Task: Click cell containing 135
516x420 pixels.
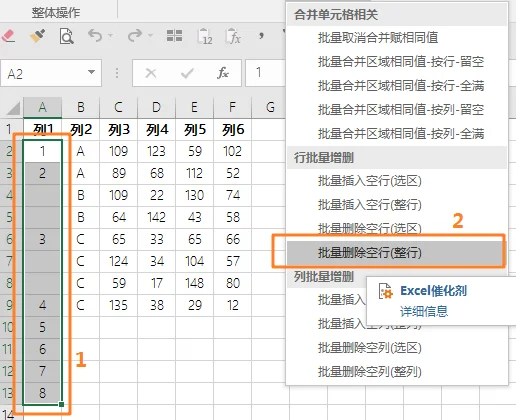Action: tap(118, 305)
